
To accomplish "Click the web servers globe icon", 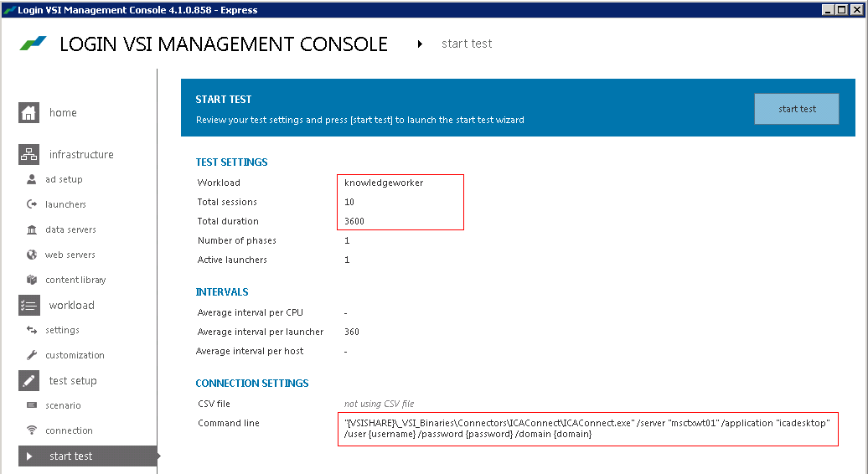I will [32, 255].
